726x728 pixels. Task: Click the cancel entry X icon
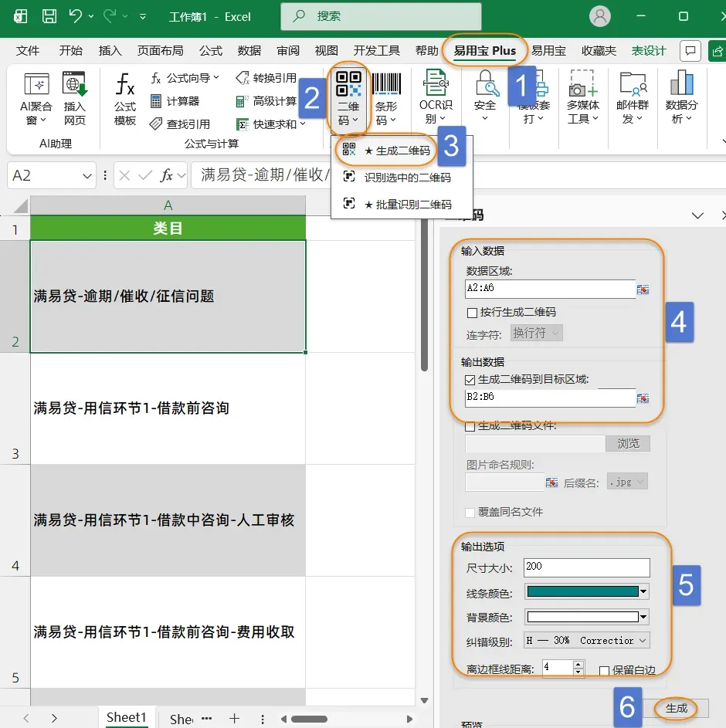pyautogui.click(x=124, y=175)
